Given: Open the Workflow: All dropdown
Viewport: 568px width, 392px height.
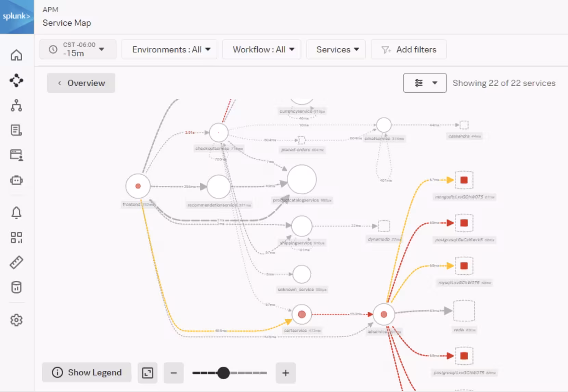Looking at the screenshot, I should (261, 49).
